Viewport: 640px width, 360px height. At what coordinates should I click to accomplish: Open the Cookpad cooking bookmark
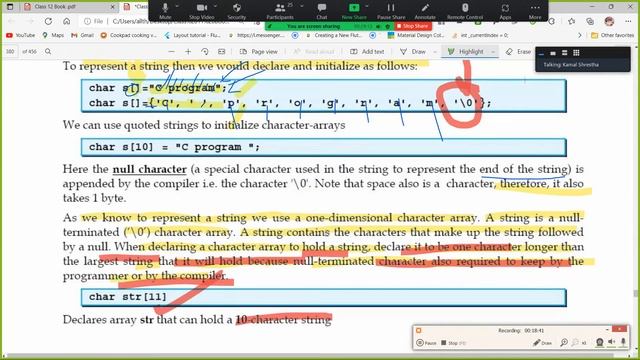(x=129, y=36)
